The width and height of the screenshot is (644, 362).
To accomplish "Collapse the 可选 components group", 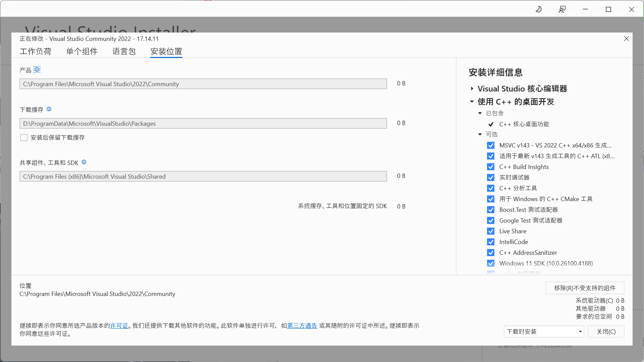I will (480, 134).
